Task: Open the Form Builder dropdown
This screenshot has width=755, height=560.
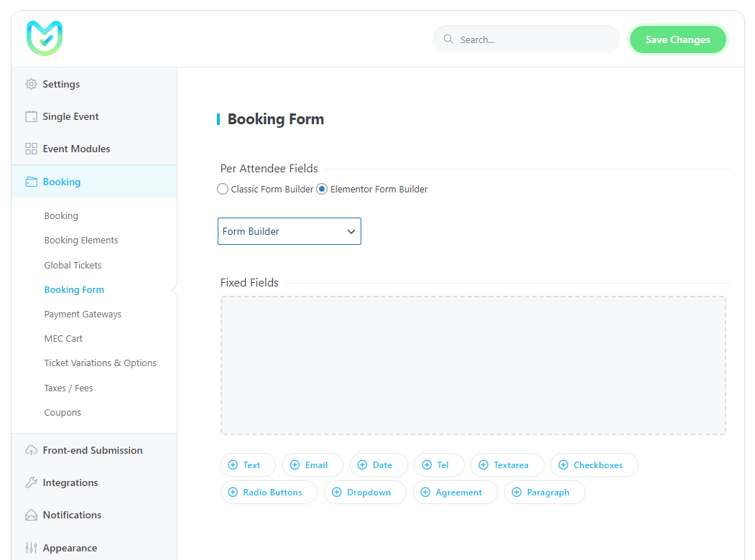Action: tap(289, 231)
